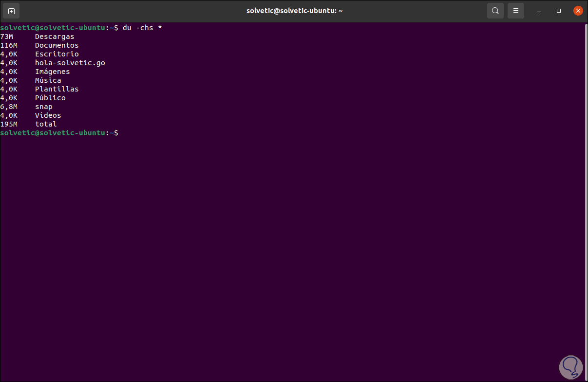Click the Público entry in output
The height and width of the screenshot is (382, 588).
click(x=50, y=97)
